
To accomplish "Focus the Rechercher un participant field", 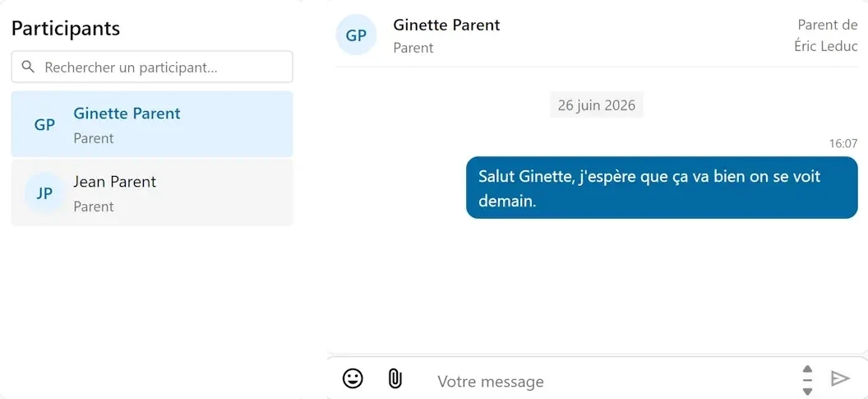I will point(152,67).
